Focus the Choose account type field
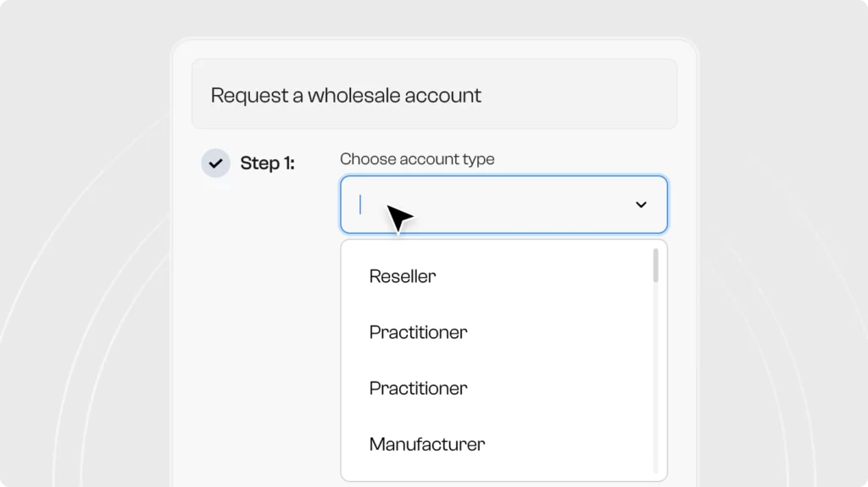Screen dimensions: 868x487 (x=504, y=205)
